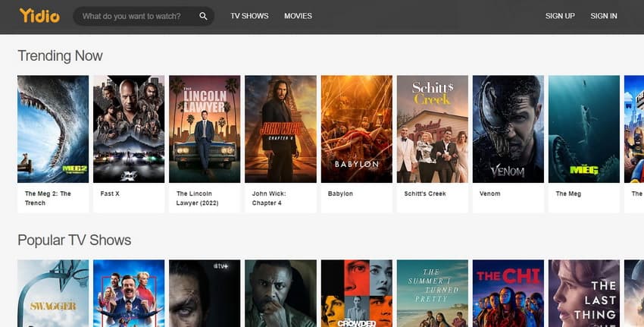Open the Fast X poster

(129, 129)
